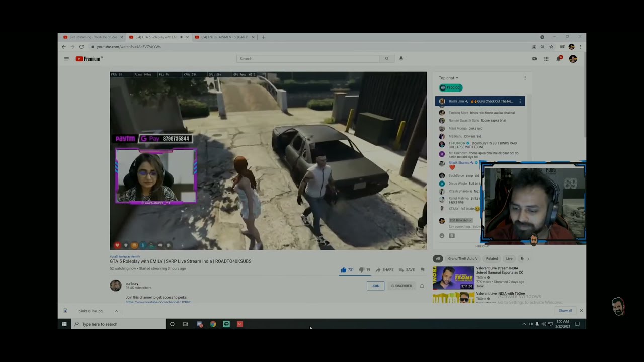
Task: Open the notifications bell in header
Action: pos(559,59)
